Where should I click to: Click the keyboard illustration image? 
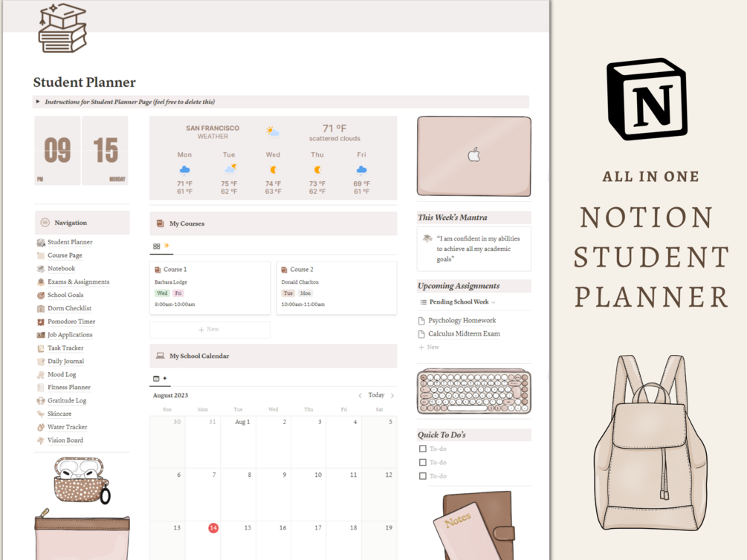tap(474, 391)
